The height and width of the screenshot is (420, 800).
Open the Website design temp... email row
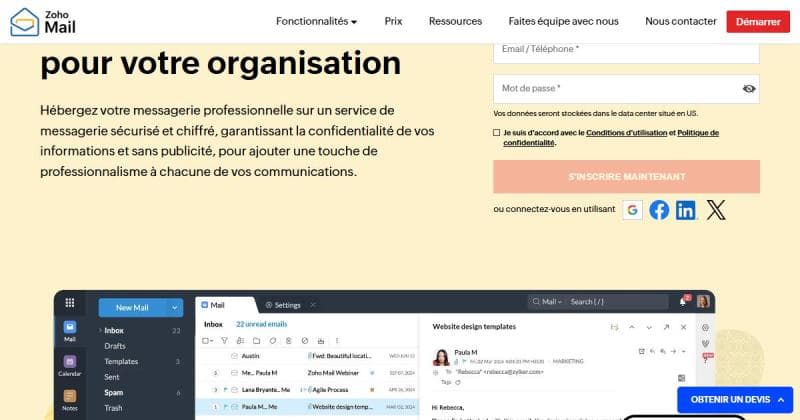[307, 407]
